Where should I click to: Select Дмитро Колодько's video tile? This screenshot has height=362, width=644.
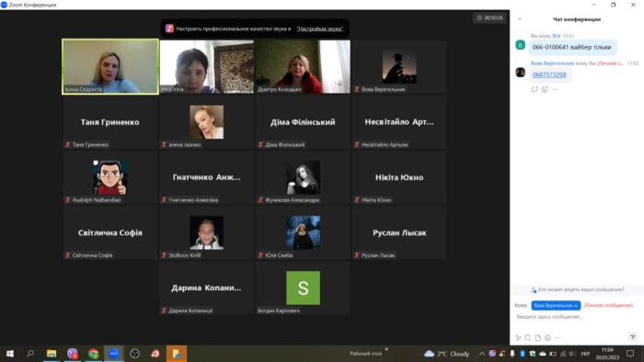pyautogui.click(x=303, y=66)
